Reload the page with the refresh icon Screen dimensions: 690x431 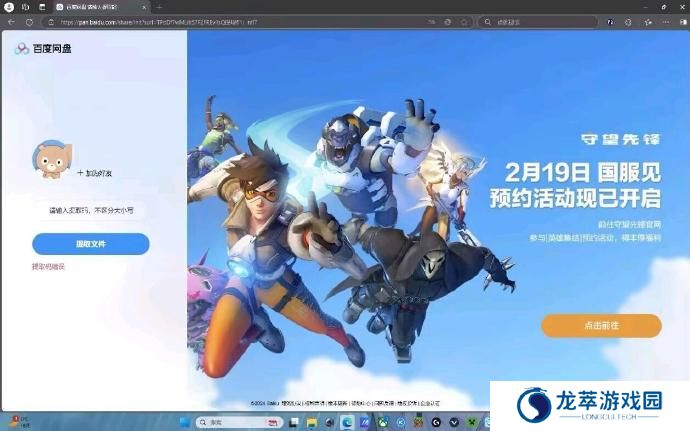tap(29, 22)
